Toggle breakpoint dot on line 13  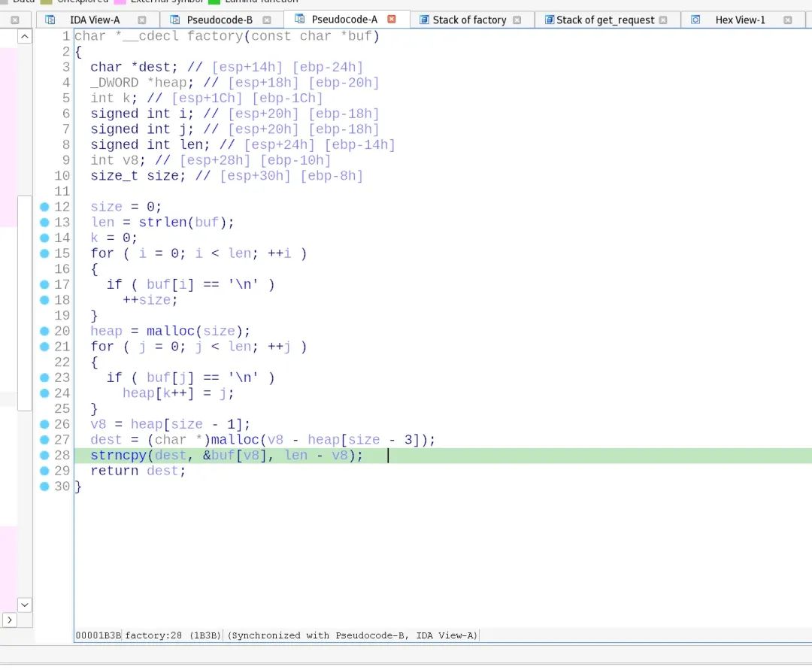point(44,222)
